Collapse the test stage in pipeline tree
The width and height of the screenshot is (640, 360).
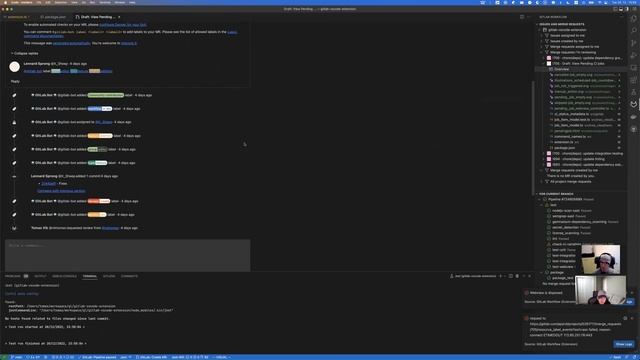click(x=542, y=205)
